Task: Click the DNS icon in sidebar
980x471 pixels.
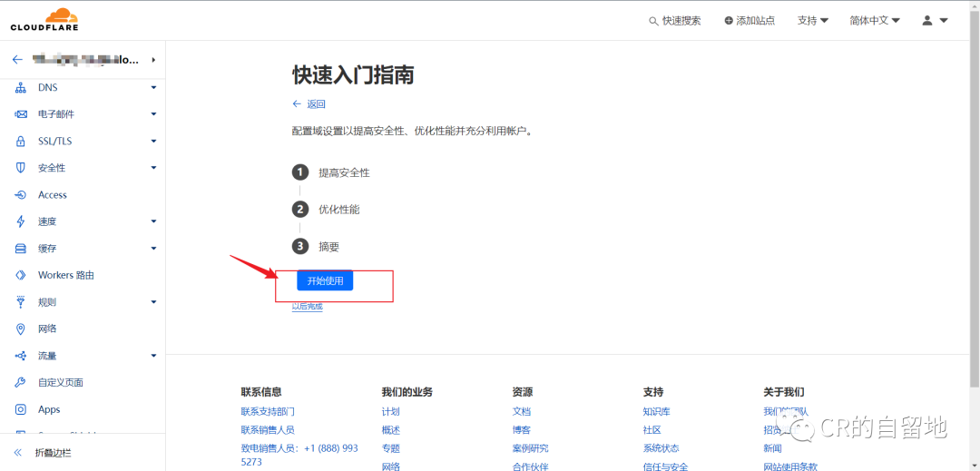Action: point(21,88)
